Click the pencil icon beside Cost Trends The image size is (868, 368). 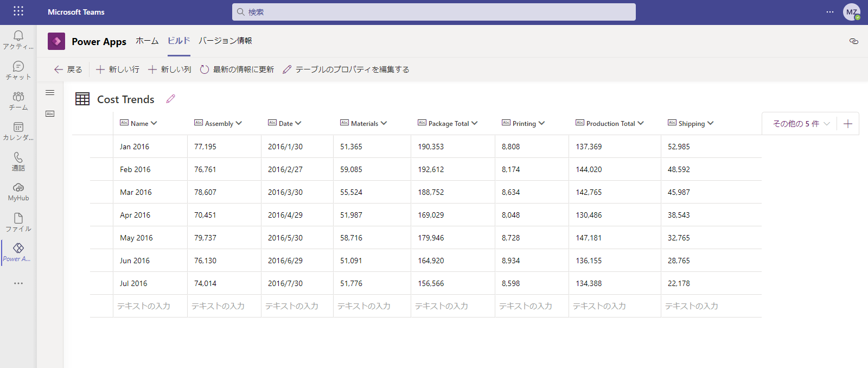click(171, 99)
